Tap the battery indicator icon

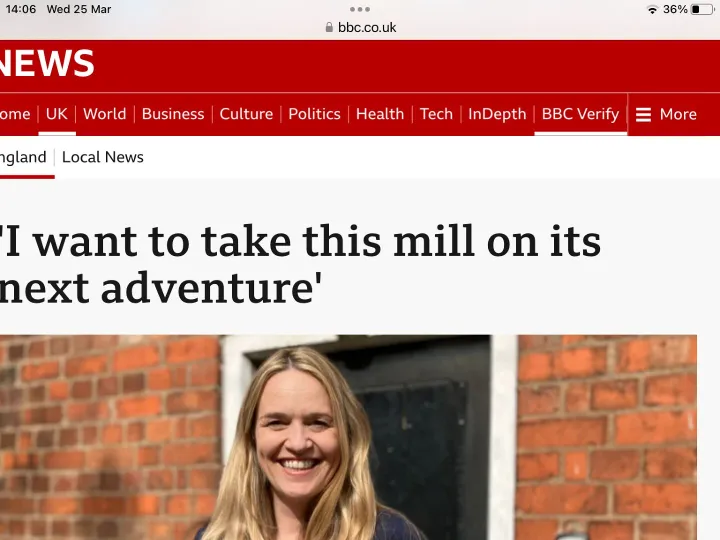(701, 9)
